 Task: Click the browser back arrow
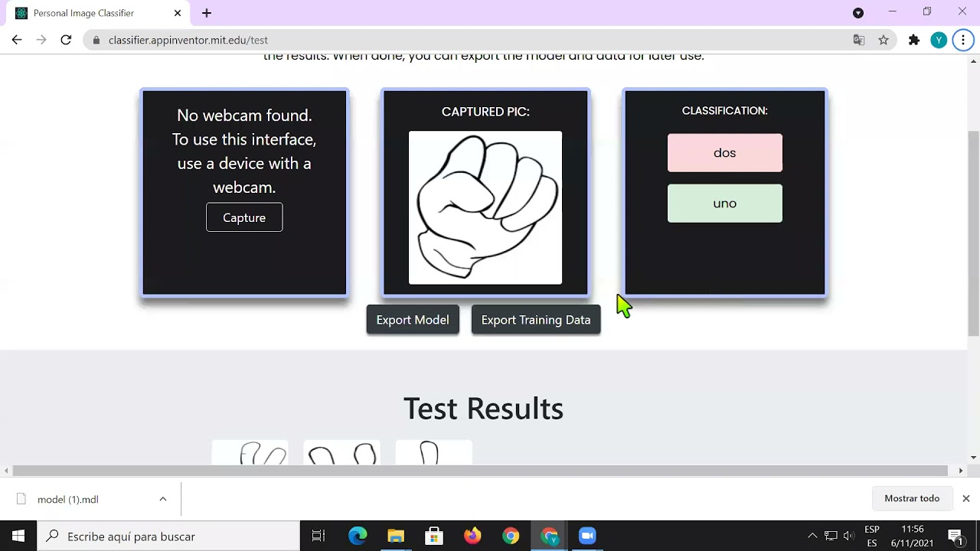(17, 40)
